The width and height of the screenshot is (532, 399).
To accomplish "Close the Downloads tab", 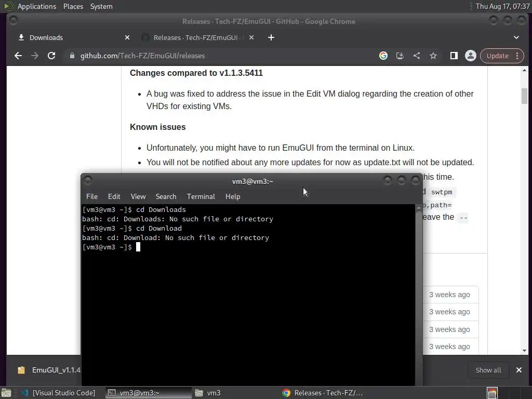I will (127, 37).
